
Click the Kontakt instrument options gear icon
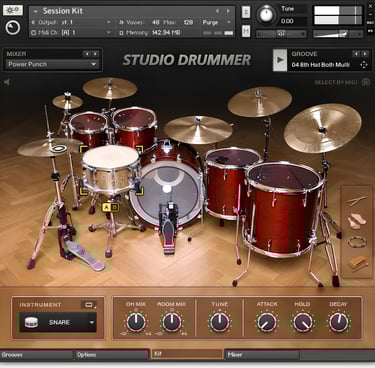point(13,10)
